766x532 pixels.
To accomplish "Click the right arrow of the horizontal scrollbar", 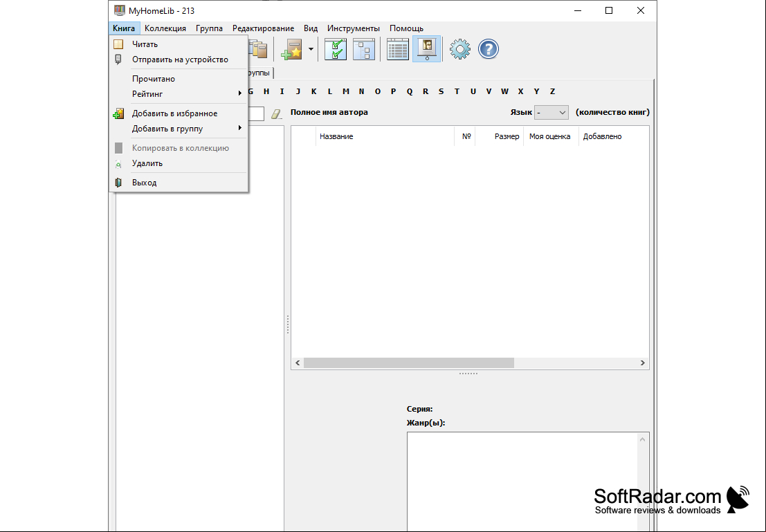I will 642,363.
